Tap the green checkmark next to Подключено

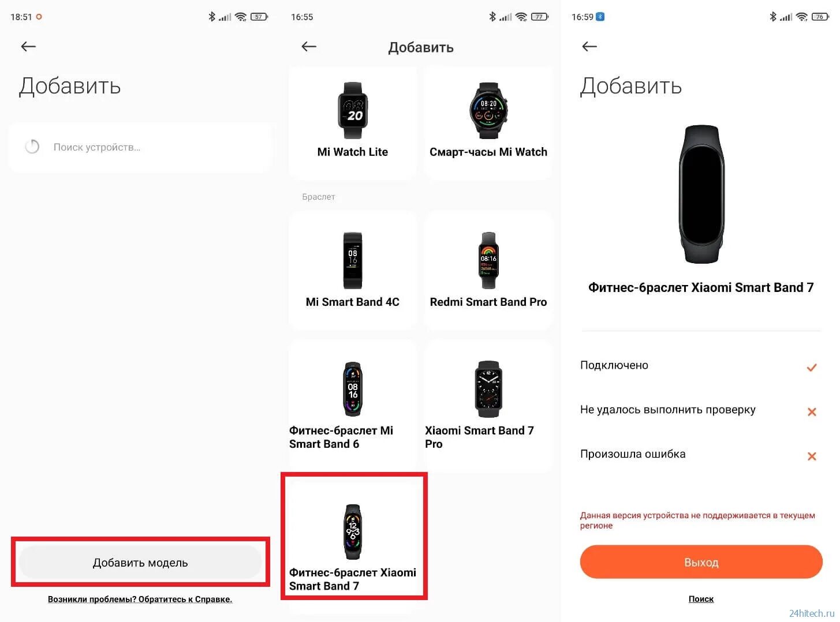[812, 368]
